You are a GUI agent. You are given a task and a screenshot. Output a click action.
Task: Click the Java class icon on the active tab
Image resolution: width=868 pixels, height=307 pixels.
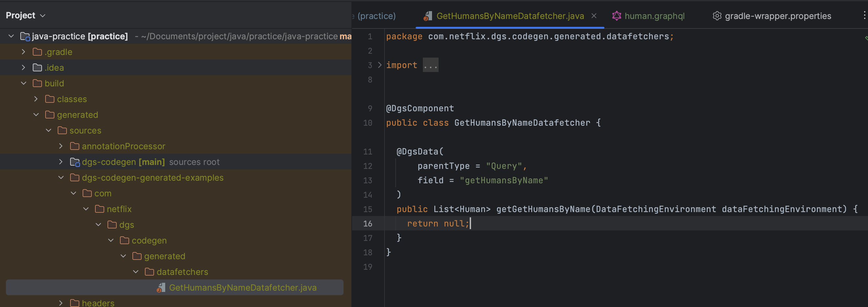pyautogui.click(x=428, y=15)
